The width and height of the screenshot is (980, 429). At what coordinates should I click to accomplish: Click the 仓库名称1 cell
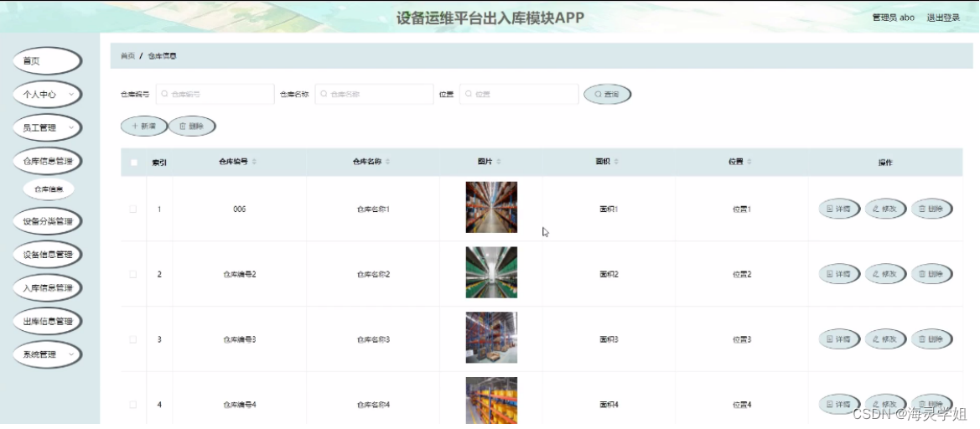tap(373, 209)
